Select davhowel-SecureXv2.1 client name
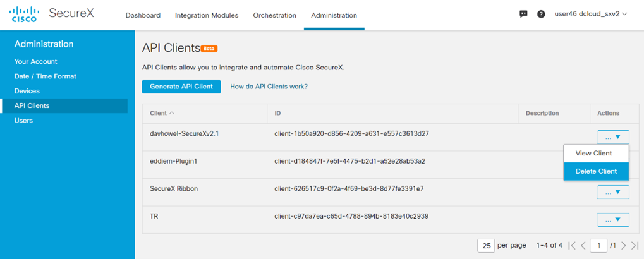This screenshot has width=644, height=259. [x=184, y=134]
